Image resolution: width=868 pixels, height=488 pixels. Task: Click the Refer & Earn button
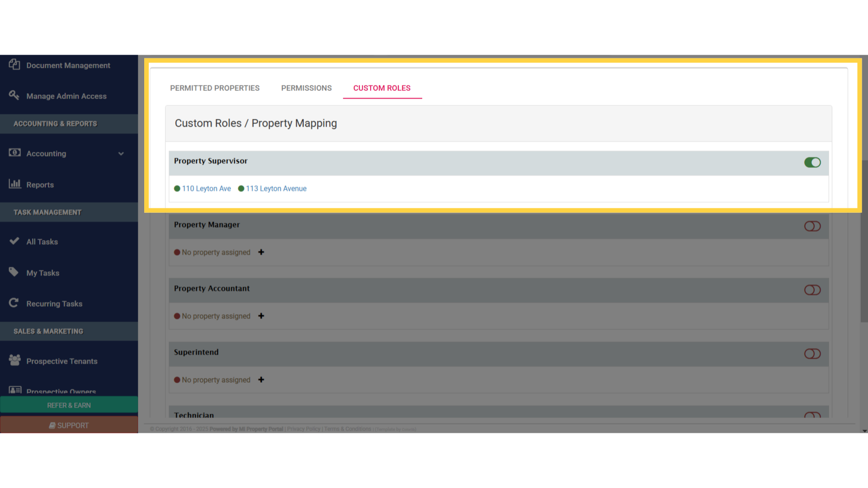(69, 405)
